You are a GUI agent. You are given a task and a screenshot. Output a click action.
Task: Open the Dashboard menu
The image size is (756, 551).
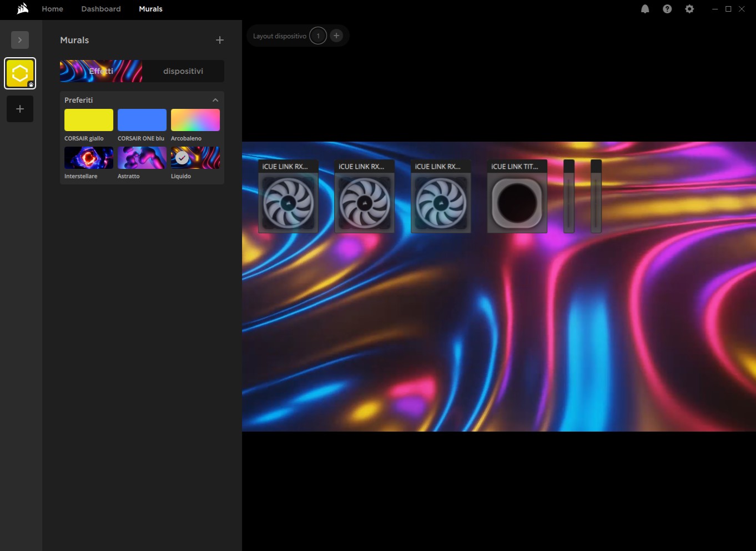point(101,9)
